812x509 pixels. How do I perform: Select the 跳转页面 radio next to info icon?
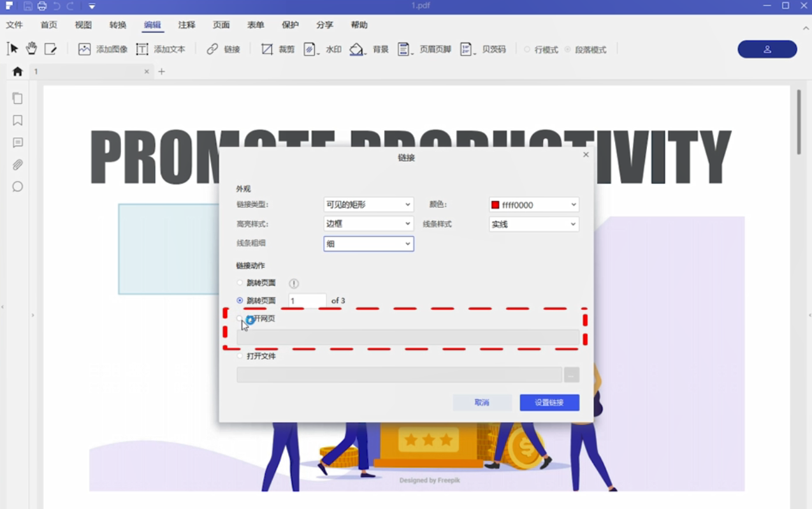240,283
